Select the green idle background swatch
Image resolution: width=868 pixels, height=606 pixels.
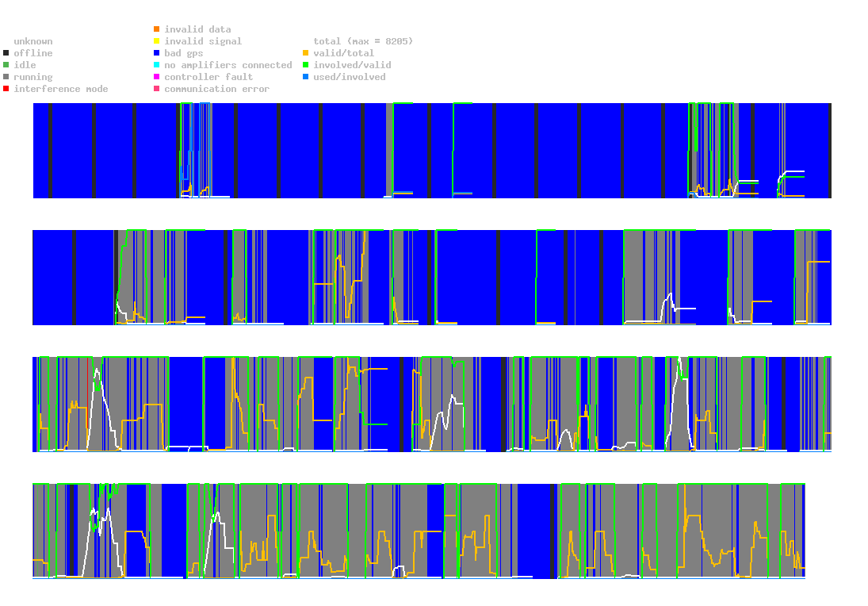click(x=6, y=65)
